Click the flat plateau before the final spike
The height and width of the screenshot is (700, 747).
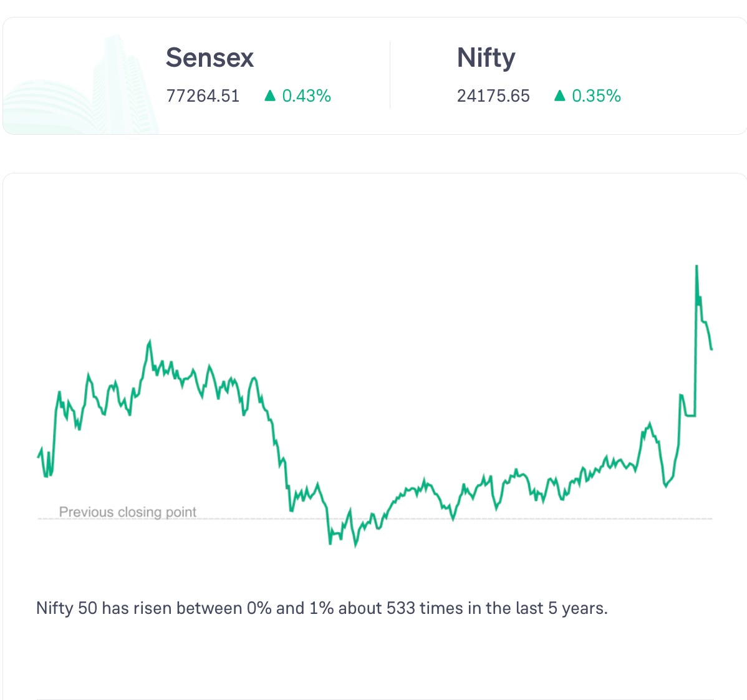(690, 416)
